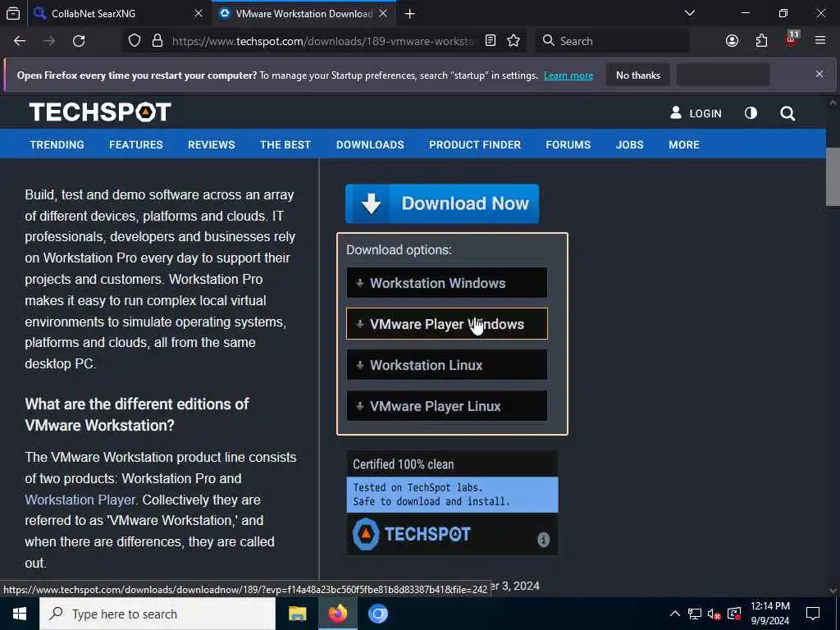Close the VMware Workstation Download tab
840x630 pixels.
(383, 13)
